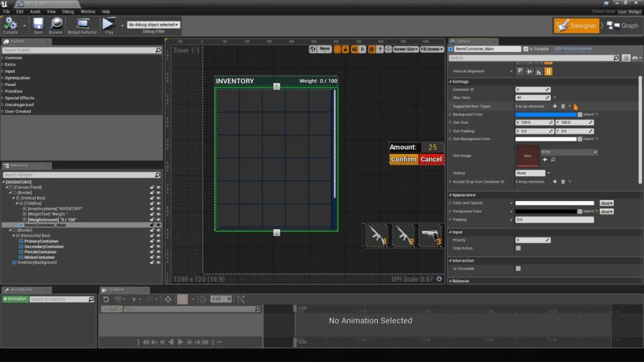644x362 pixels.
Task: Select fill vertical alignment icon
Action: pyautogui.click(x=548, y=71)
